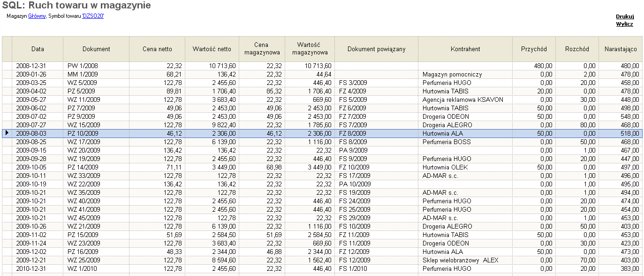Select the PZ 15/2009 document cell

coord(96,235)
